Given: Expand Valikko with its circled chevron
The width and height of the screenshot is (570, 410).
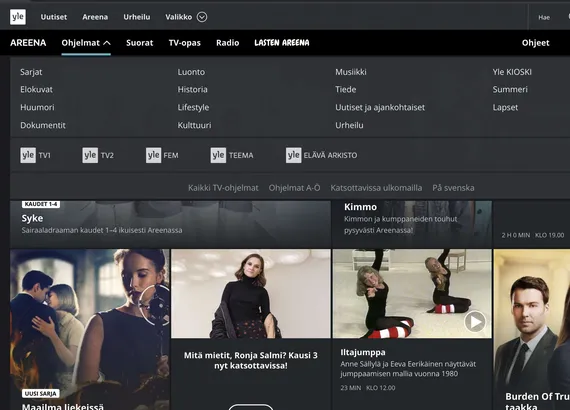Looking at the screenshot, I should click(202, 17).
